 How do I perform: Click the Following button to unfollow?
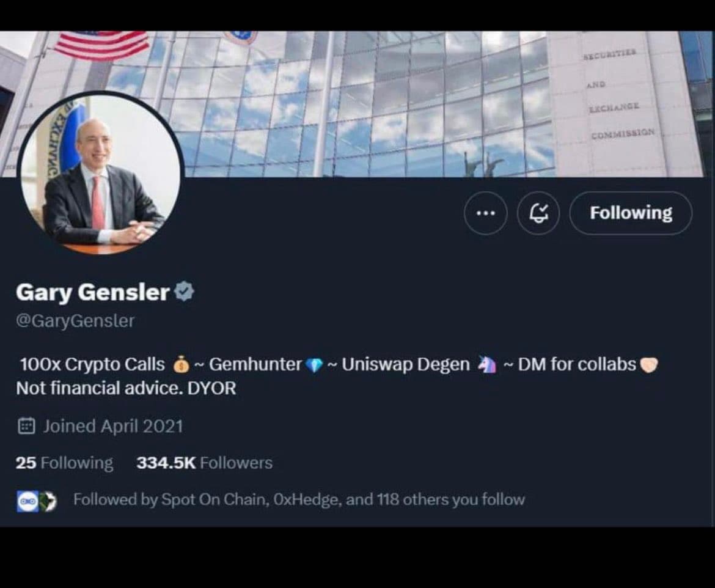[631, 213]
